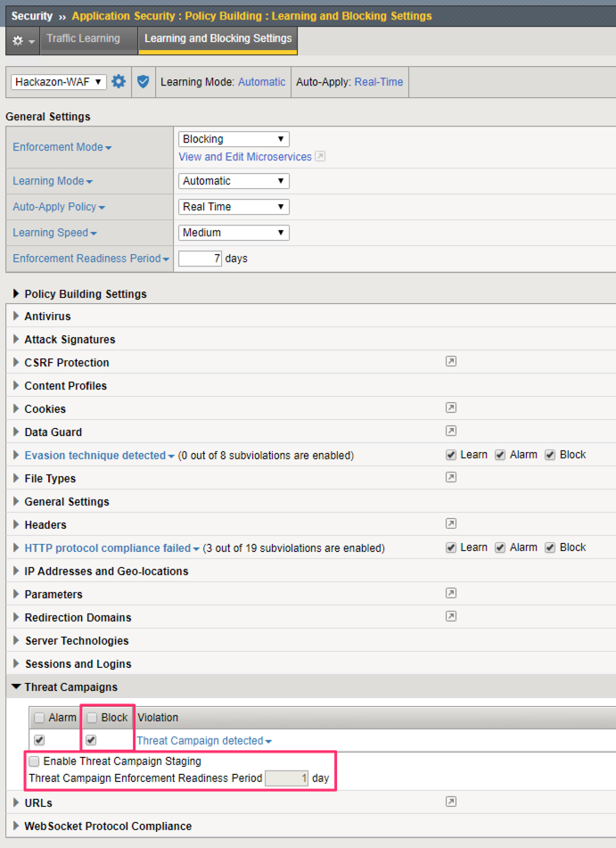Click the Enforcement Readiness Period days field
Image resolution: width=616 pixels, height=848 pixels.
point(200,259)
